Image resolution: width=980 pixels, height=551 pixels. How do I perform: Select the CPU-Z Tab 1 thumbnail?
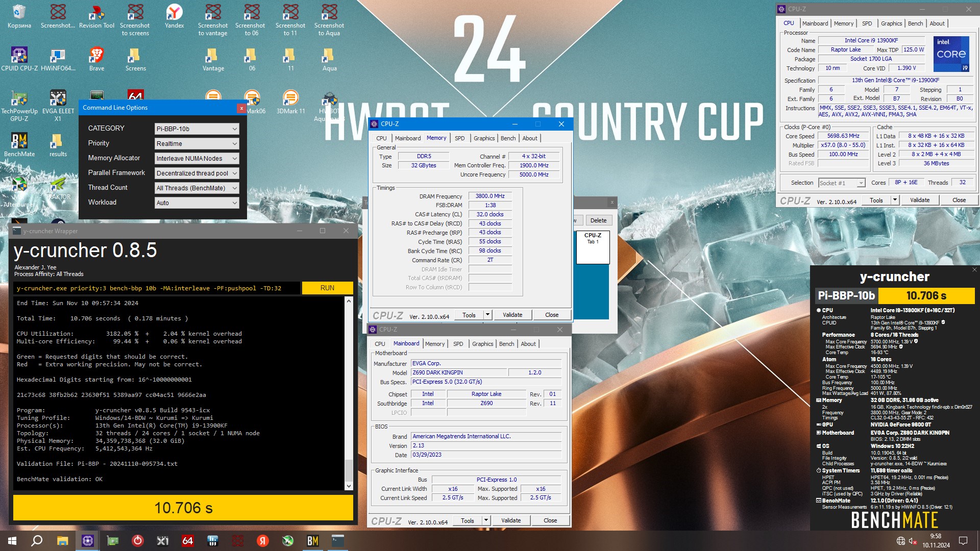(593, 247)
